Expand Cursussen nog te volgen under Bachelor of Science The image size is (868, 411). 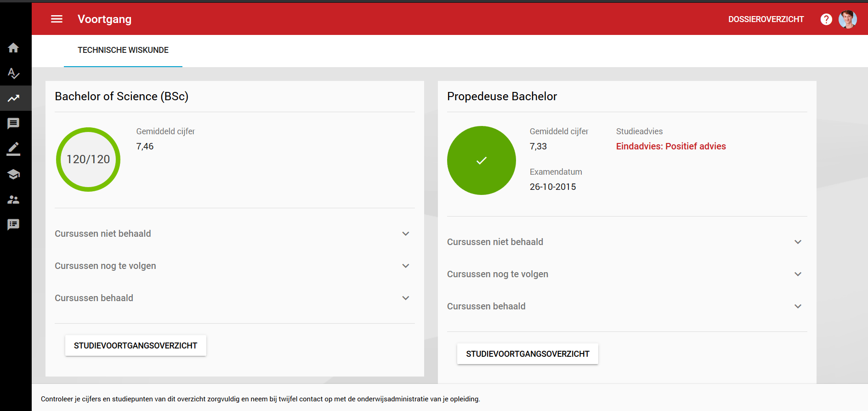coord(234,266)
